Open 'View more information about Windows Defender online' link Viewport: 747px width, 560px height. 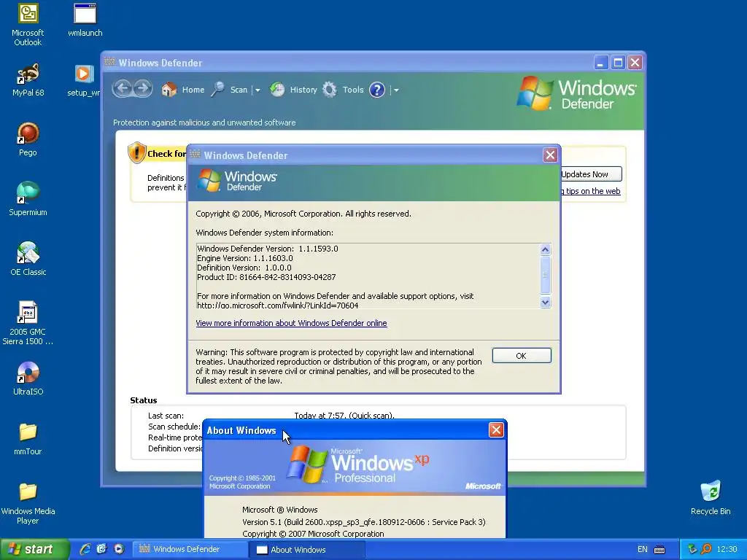(291, 323)
